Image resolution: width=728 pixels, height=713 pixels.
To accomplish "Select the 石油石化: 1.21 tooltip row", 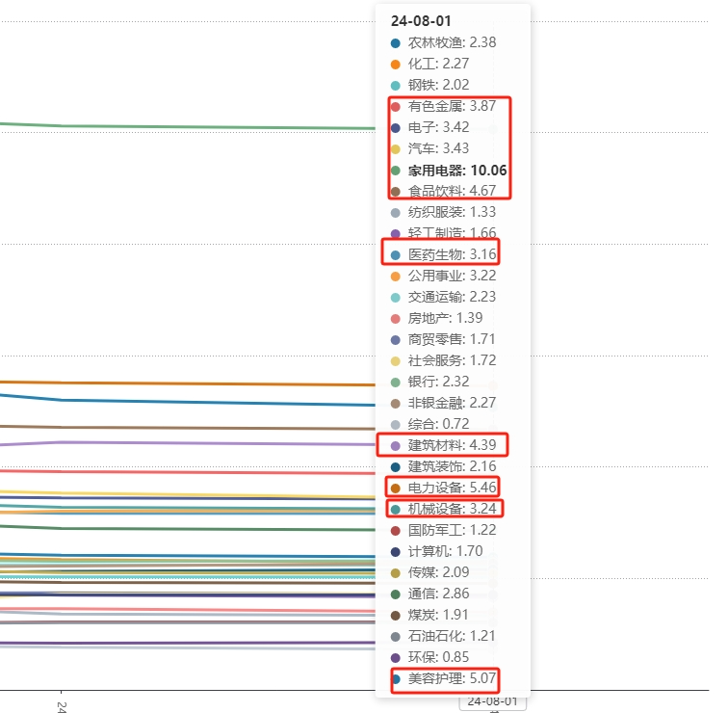I will [443, 636].
